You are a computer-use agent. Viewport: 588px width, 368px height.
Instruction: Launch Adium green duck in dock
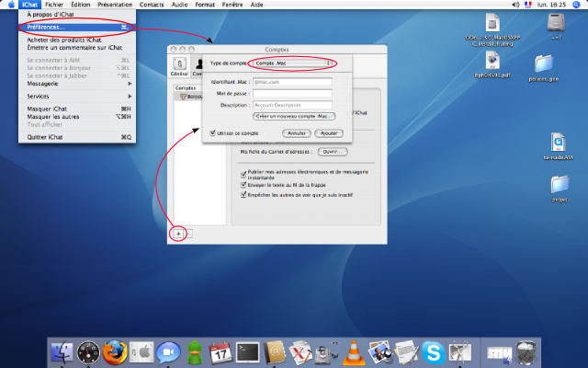194,352
